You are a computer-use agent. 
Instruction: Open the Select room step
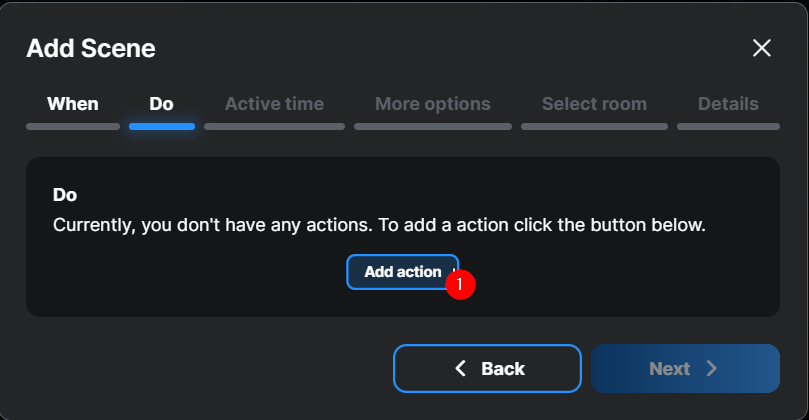pyautogui.click(x=594, y=104)
